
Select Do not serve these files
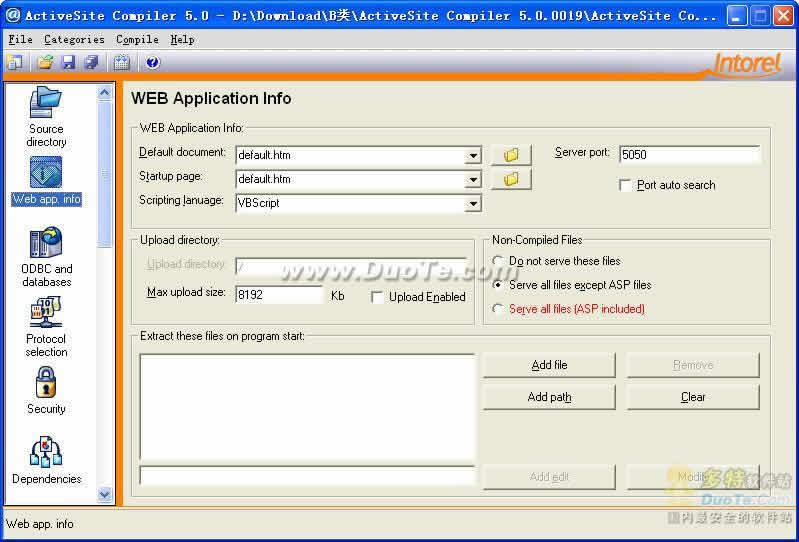[498, 261]
